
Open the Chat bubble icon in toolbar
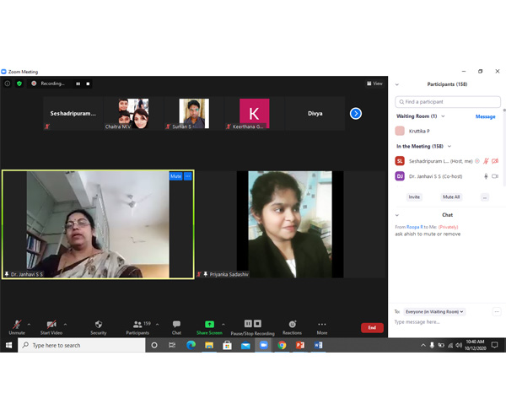176,324
